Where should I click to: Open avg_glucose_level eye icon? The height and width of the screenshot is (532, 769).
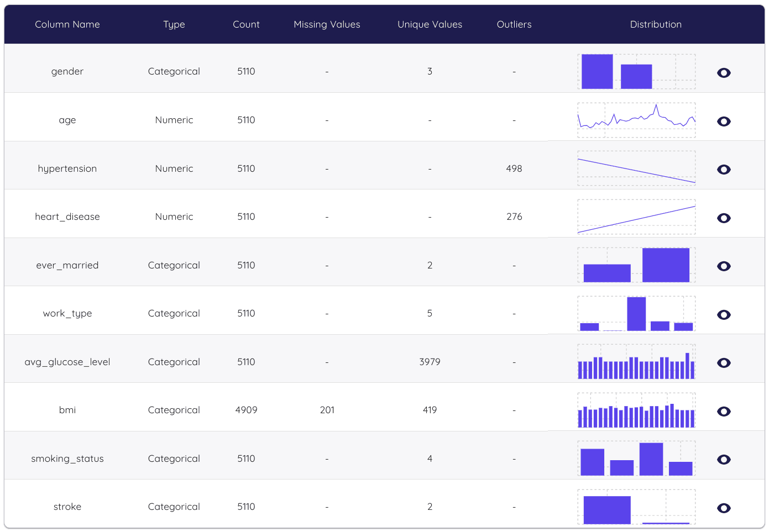click(x=724, y=363)
